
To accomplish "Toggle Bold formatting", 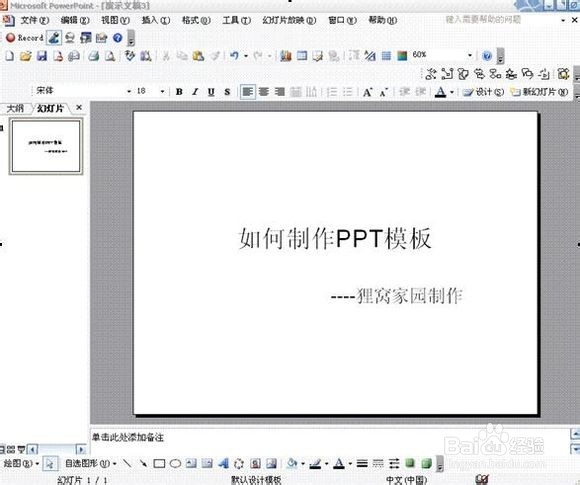I will coord(179,92).
